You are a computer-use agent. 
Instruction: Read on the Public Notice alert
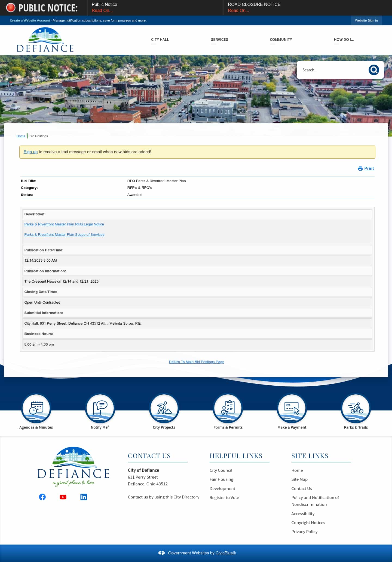tap(102, 10)
